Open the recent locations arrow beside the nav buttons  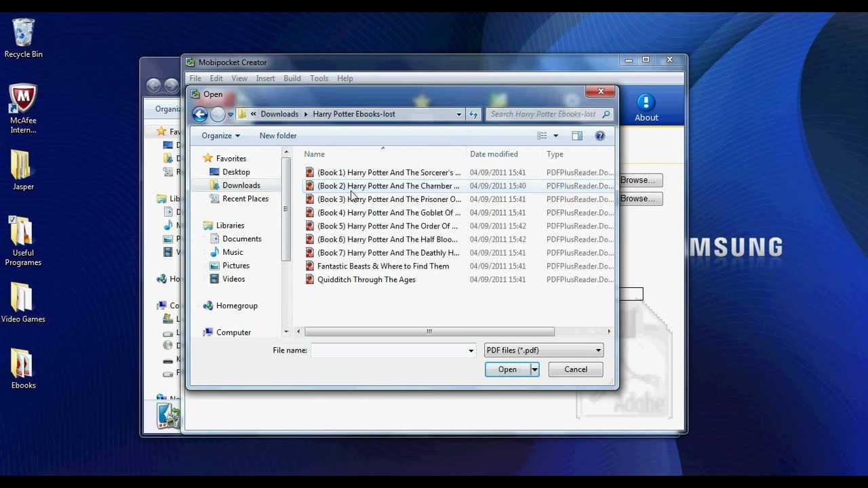(x=231, y=115)
